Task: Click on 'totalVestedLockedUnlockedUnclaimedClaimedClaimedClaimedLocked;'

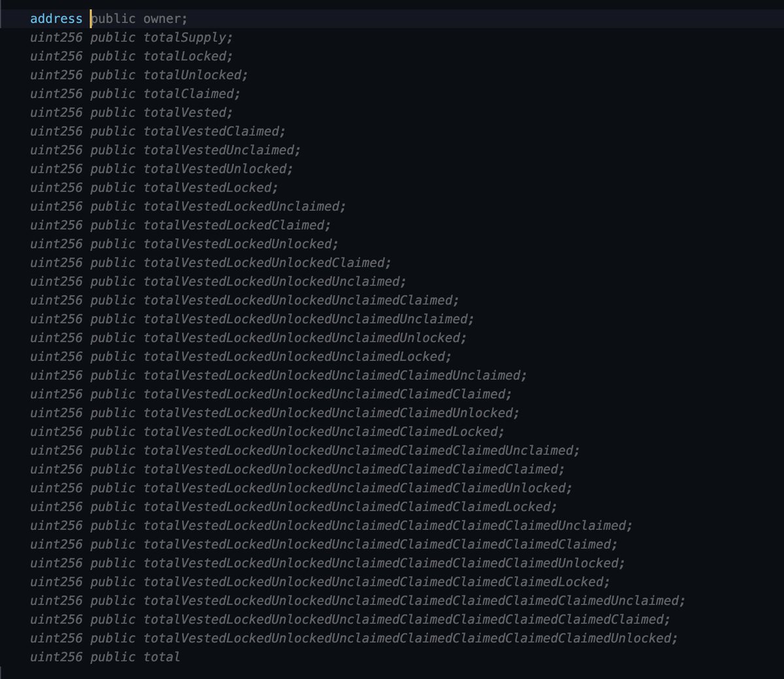Action: coord(377,582)
